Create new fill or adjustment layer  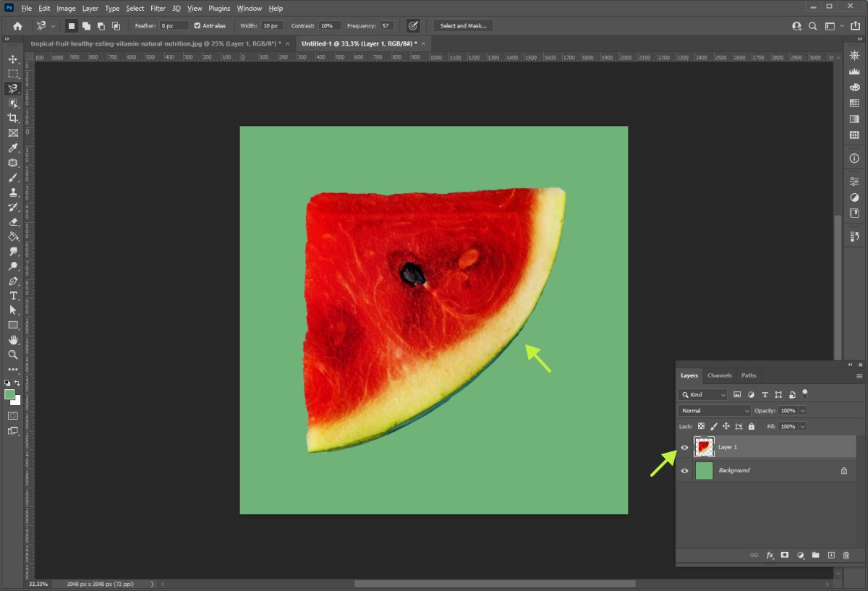pos(801,555)
